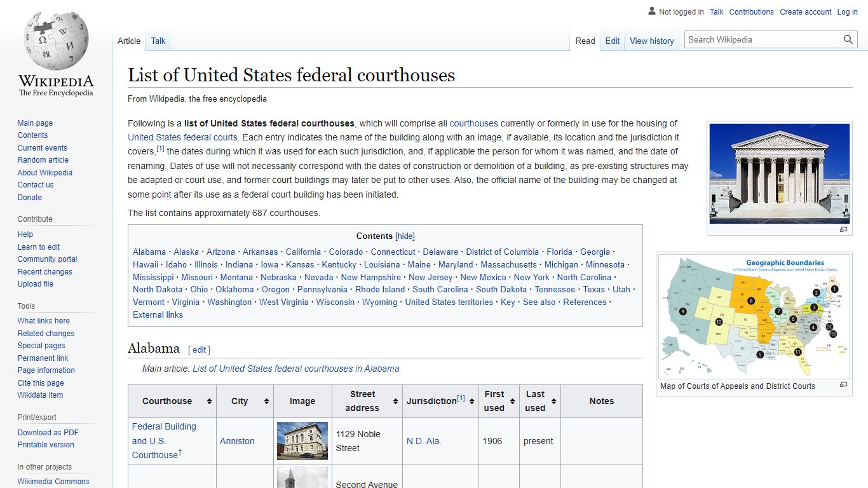Select the 1129 Noble Street address cell
The image size is (868, 488).
tap(367, 441)
